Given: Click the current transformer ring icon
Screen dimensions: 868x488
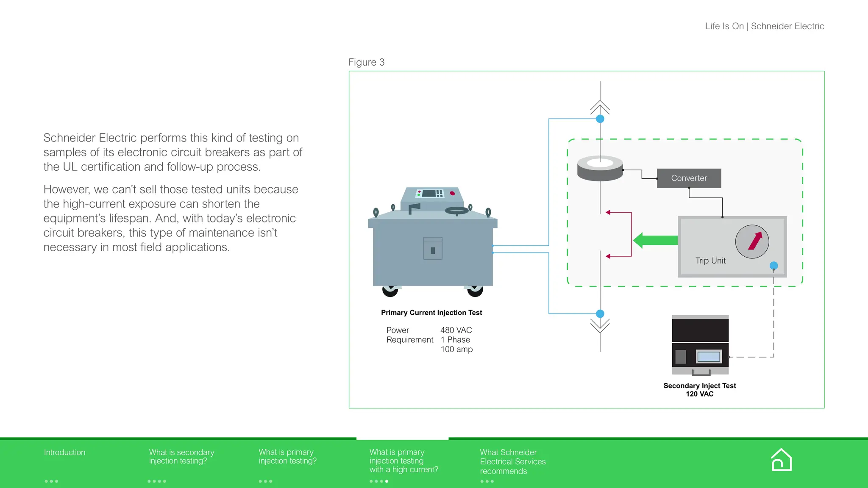Looking at the screenshot, I should (x=600, y=168).
